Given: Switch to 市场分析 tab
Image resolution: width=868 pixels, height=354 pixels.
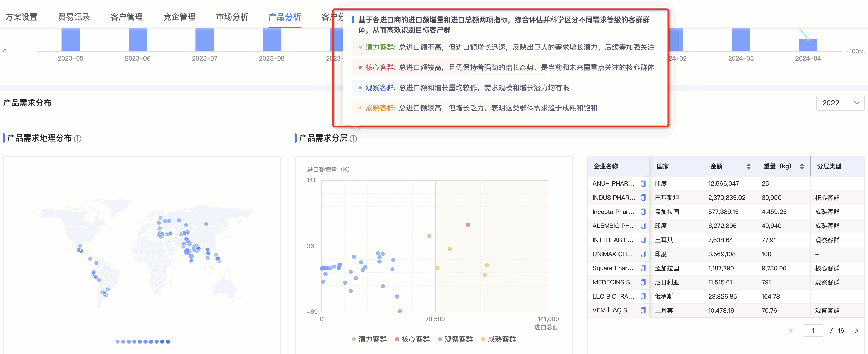Looking at the screenshot, I should (x=232, y=17).
